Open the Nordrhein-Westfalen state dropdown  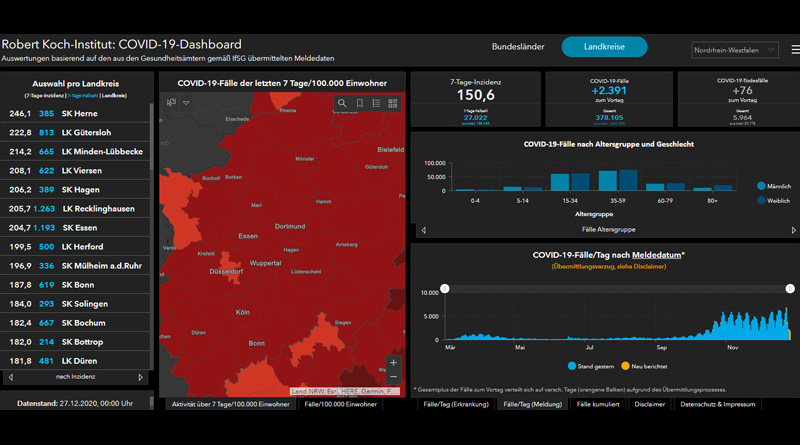click(735, 50)
